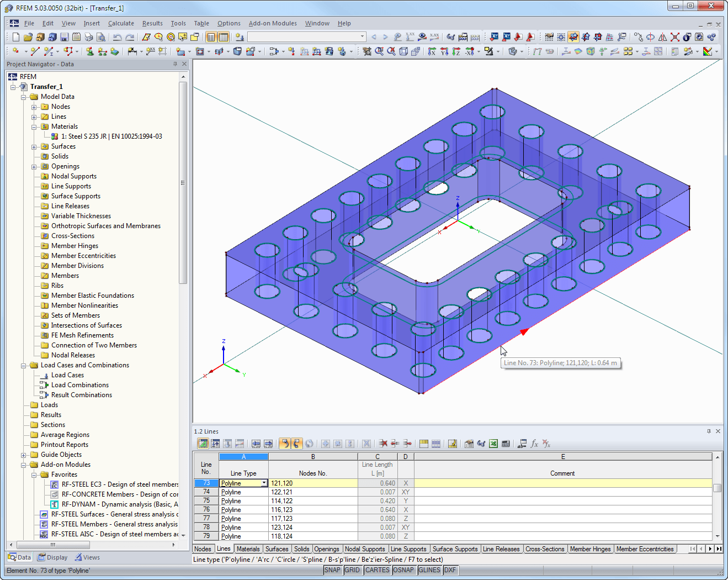Click the Nodes No. cell for line 75
Viewport: 728px width, 580px height.
point(313,501)
